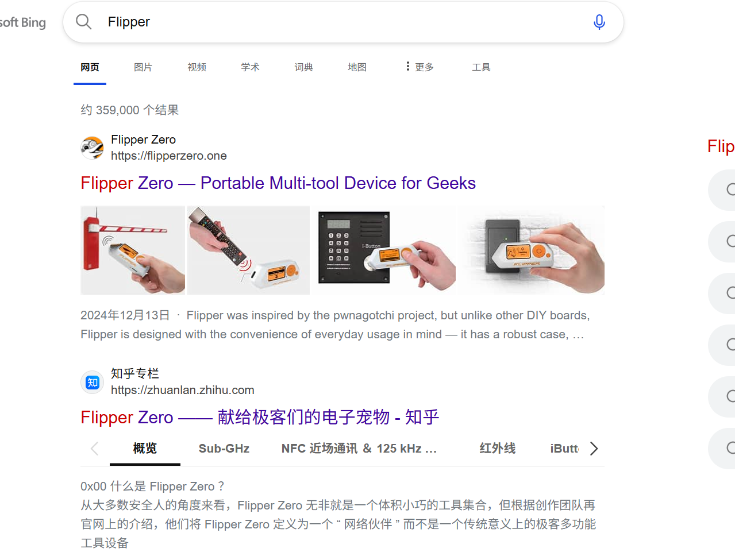Open the 地图 search tab
Screen dimensions: 735x560
357,67
